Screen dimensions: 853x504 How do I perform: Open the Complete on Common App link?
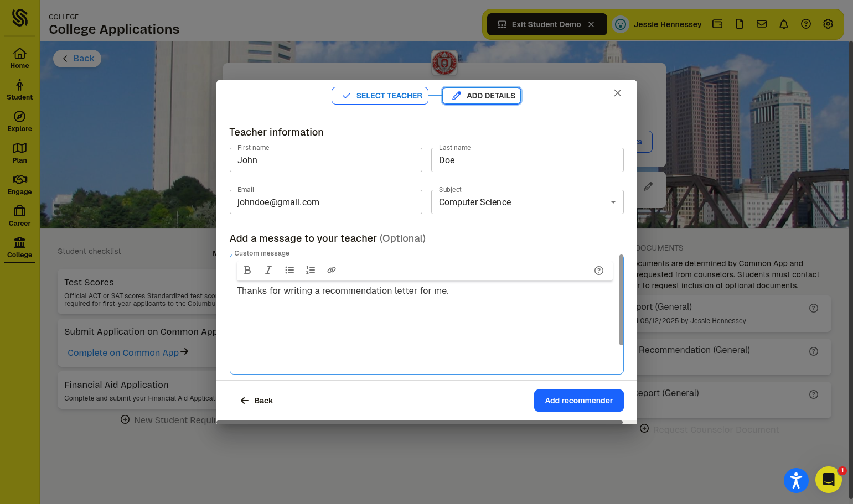pyautogui.click(x=128, y=352)
